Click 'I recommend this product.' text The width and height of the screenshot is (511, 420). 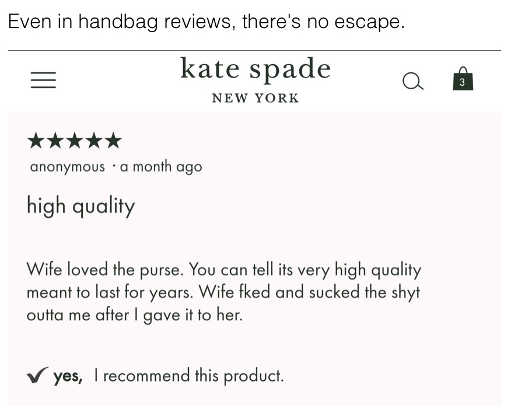pyautogui.click(x=189, y=375)
